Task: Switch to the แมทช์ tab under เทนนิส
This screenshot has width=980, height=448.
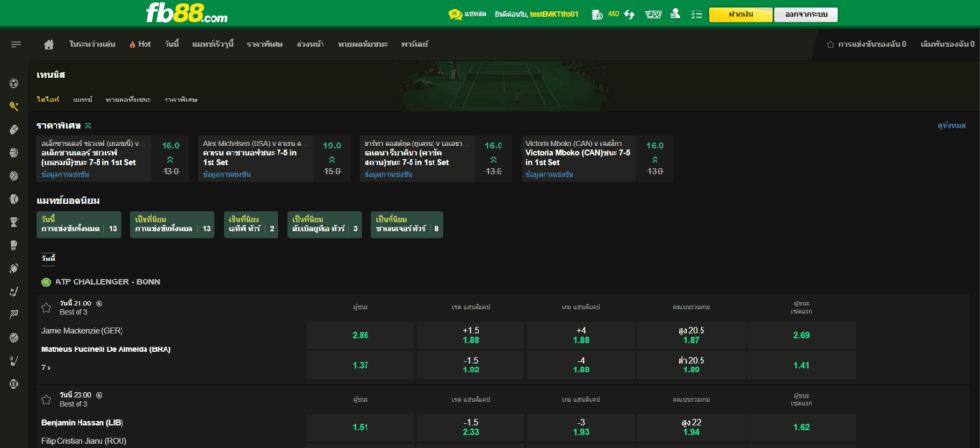Action: (82, 100)
